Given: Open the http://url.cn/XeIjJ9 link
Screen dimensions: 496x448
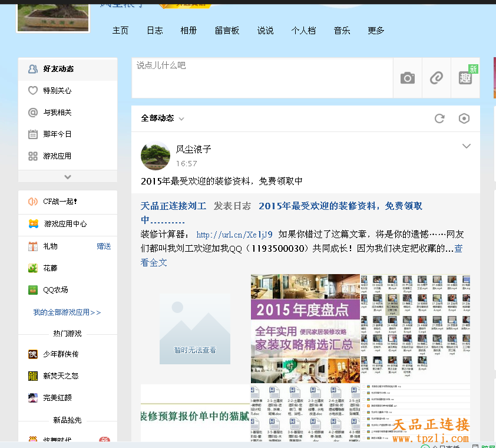Looking at the screenshot, I should point(234,235).
